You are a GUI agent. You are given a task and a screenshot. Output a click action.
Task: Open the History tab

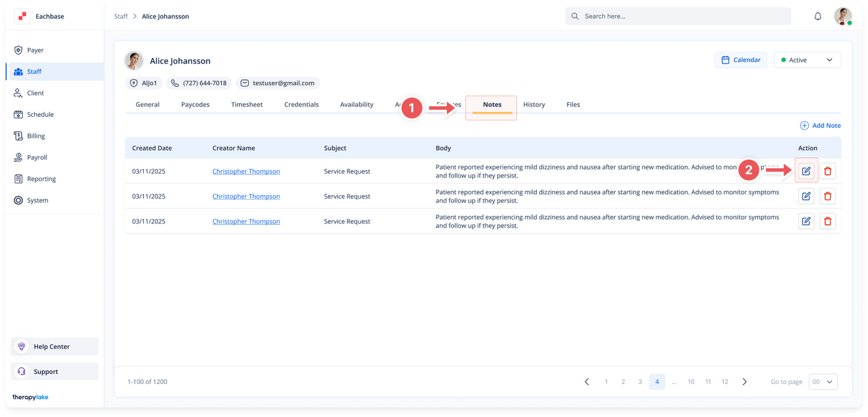click(x=534, y=105)
